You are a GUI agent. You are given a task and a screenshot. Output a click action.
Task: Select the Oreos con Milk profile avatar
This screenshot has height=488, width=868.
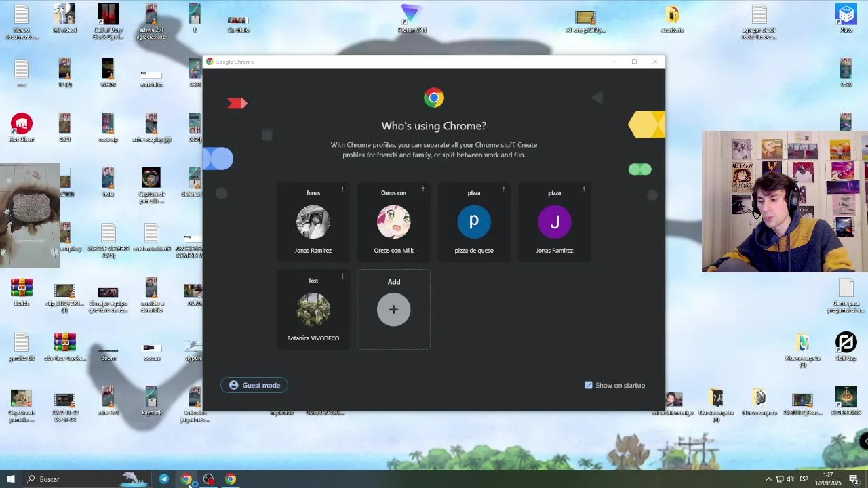click(393, 222)
